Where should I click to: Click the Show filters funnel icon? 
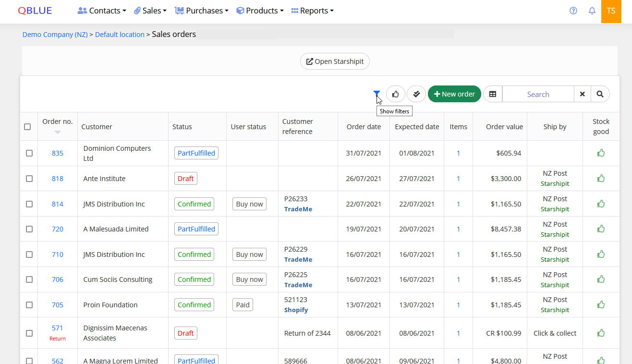[377, 94]
